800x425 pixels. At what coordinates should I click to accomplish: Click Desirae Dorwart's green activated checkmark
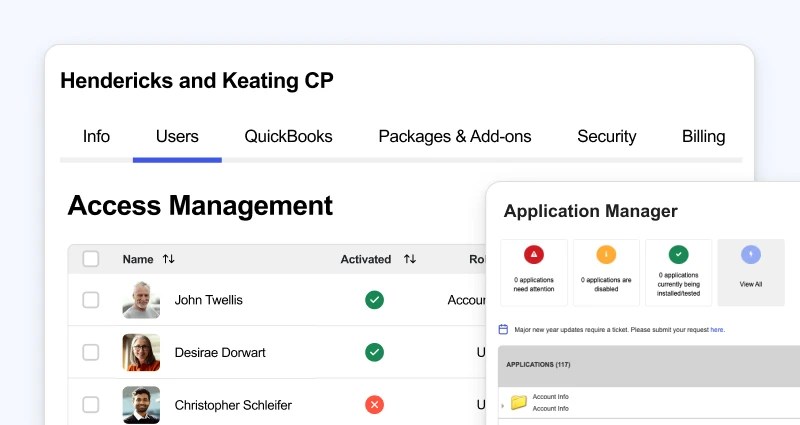click(374, 352)
